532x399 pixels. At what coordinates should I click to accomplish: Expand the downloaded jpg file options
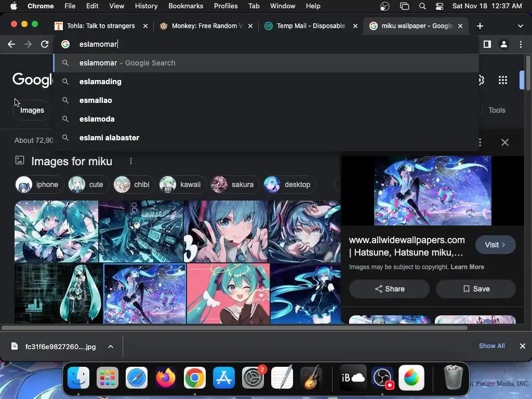111,347
